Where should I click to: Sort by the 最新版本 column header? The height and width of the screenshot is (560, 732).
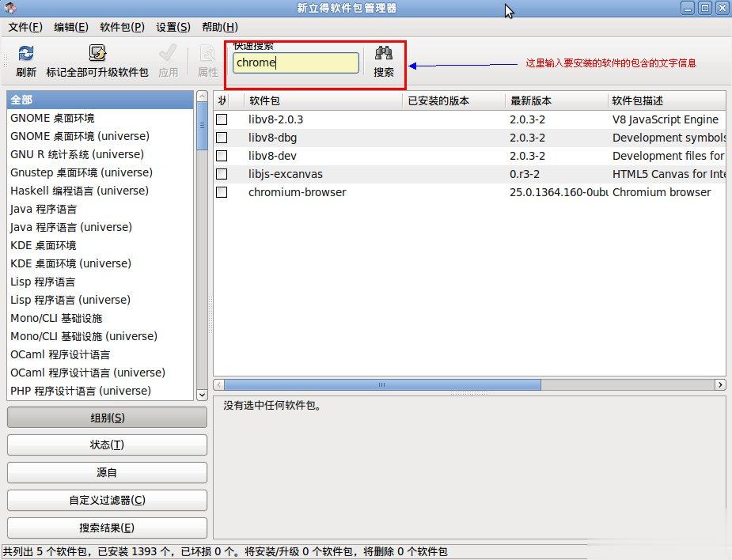tap(556, 100)
